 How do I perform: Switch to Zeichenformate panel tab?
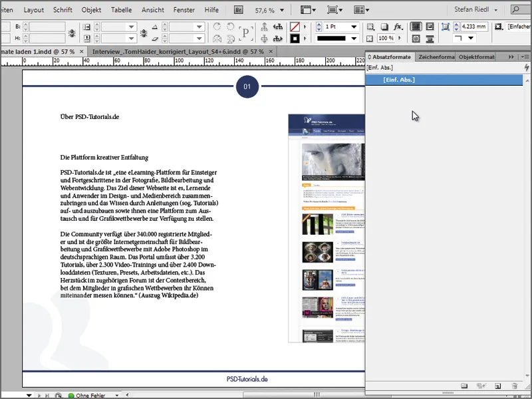click(436, 57)
